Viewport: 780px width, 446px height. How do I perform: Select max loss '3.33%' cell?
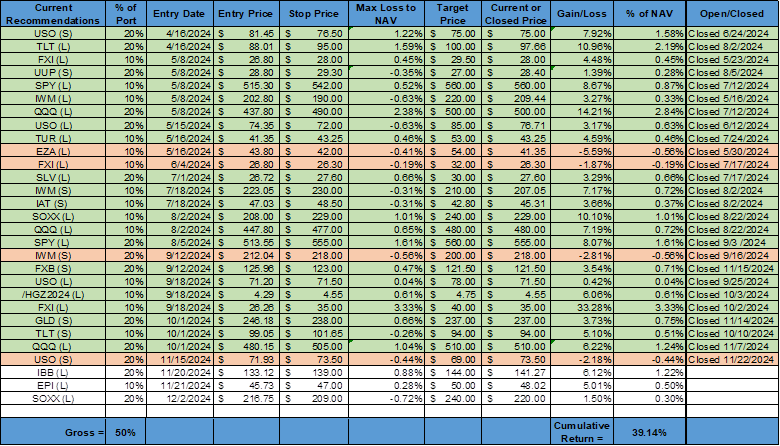click(x=387, y=307)
